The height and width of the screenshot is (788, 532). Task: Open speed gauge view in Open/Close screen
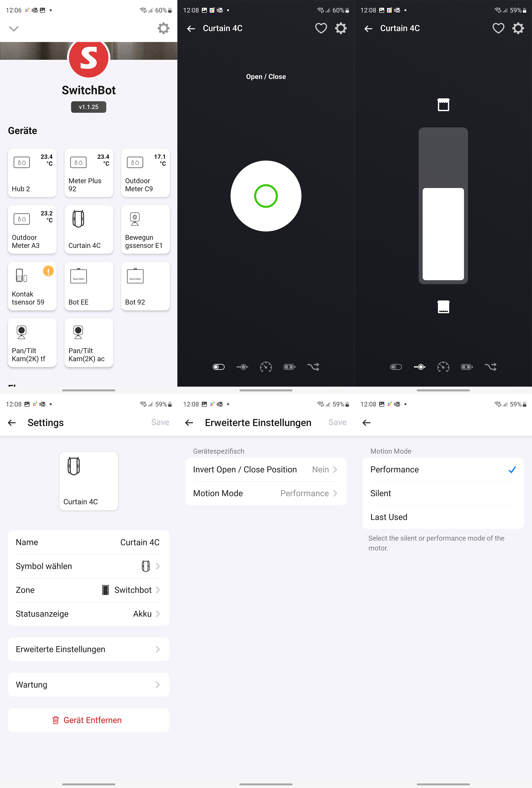(x=265, y=367)
